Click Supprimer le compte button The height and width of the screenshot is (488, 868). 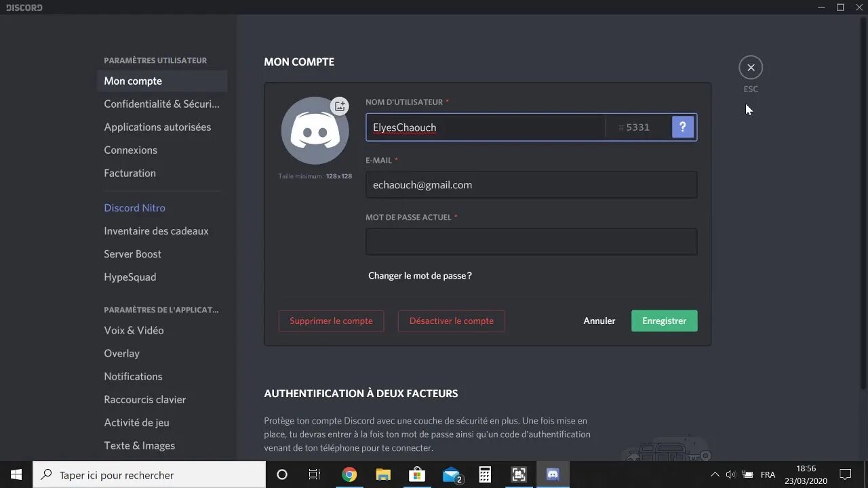331,321
